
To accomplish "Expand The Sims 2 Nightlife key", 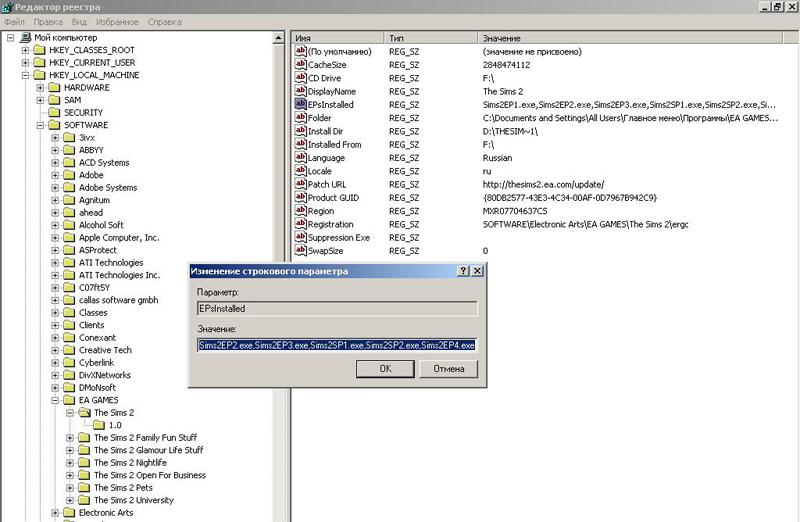I will click(70, 463).
